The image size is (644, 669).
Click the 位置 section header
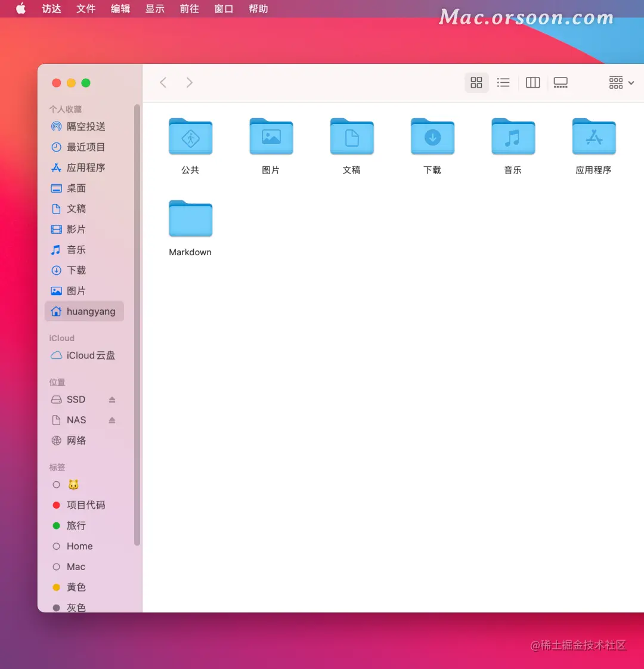(57, 382)
